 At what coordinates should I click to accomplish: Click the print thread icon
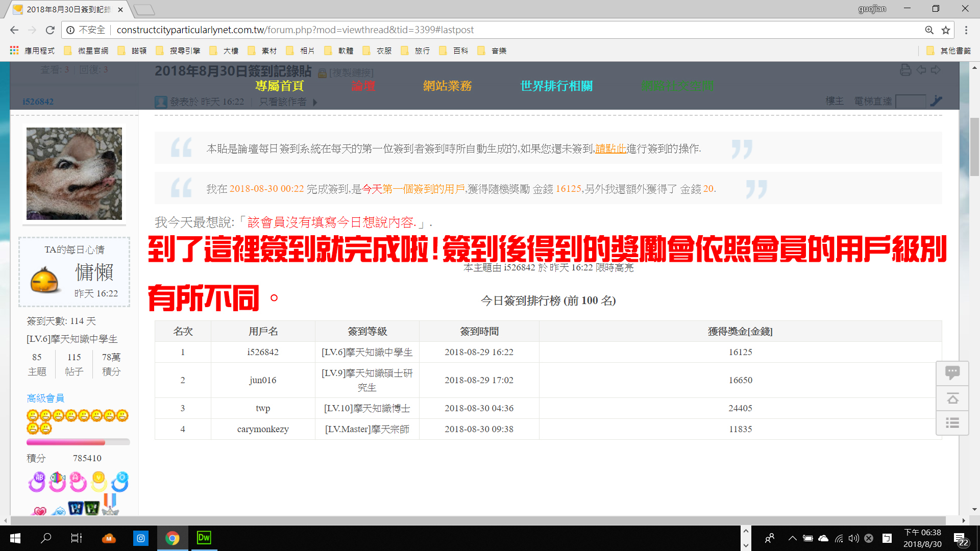[905, 70]
